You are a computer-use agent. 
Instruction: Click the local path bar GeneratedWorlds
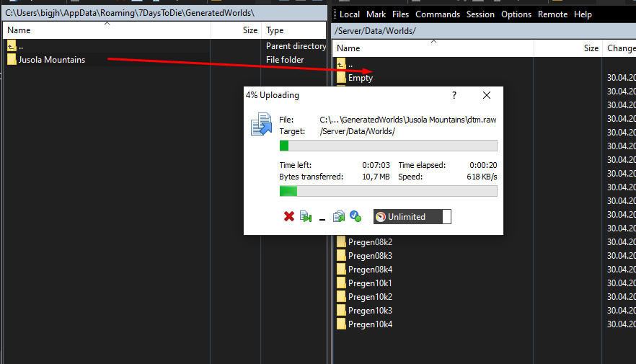130,13
